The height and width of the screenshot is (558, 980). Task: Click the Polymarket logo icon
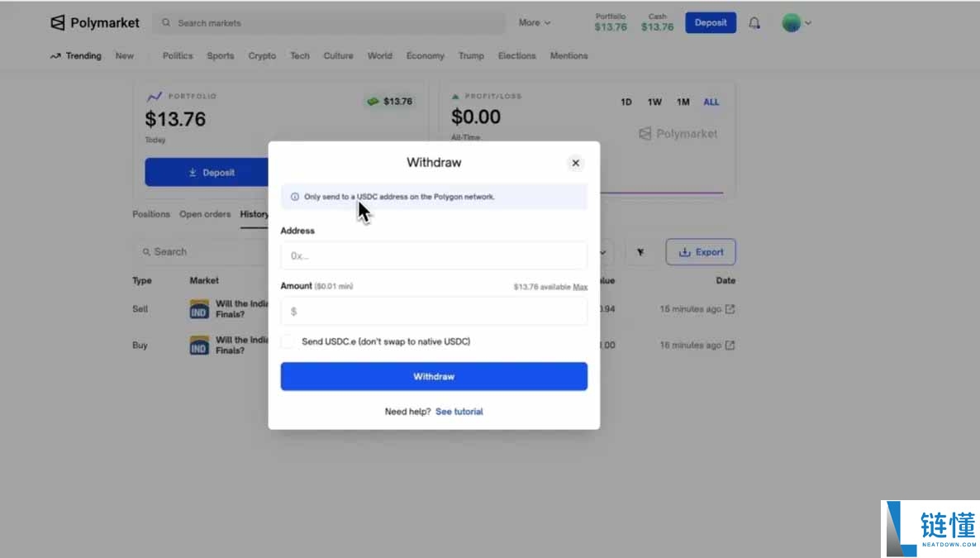[x=58, y=23]
